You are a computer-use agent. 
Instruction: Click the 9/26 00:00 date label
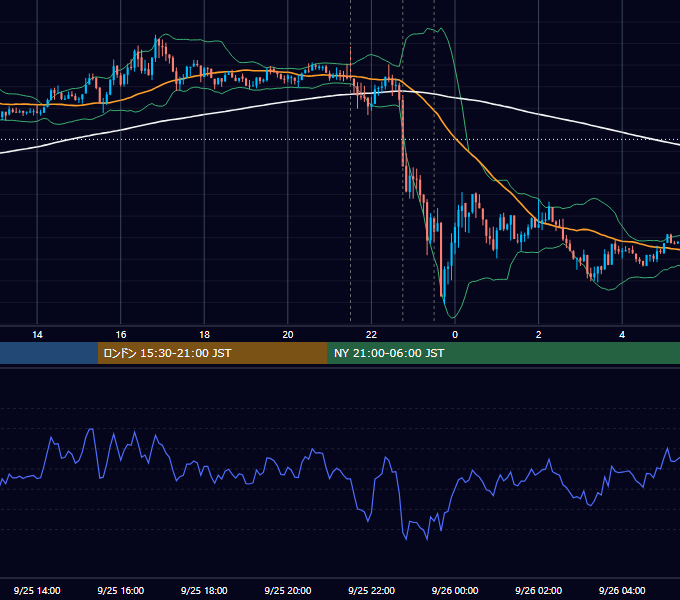point(455,590)
